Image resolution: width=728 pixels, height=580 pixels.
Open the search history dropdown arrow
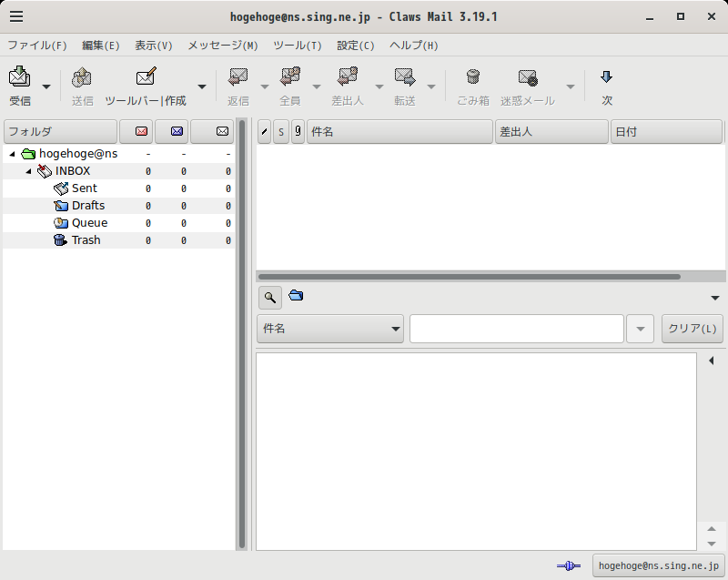pyautogui.click(x=641, y=329)
